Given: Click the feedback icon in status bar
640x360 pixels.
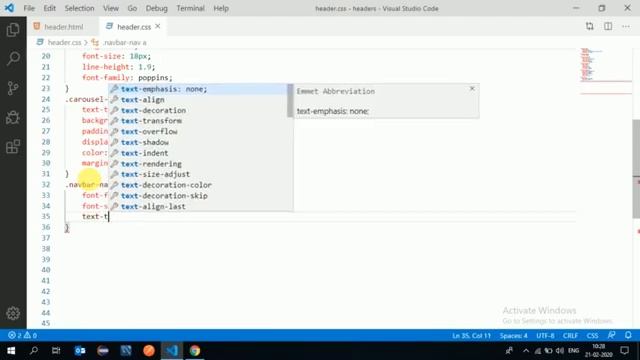Looking at the screenshot, I should (611, 336).
